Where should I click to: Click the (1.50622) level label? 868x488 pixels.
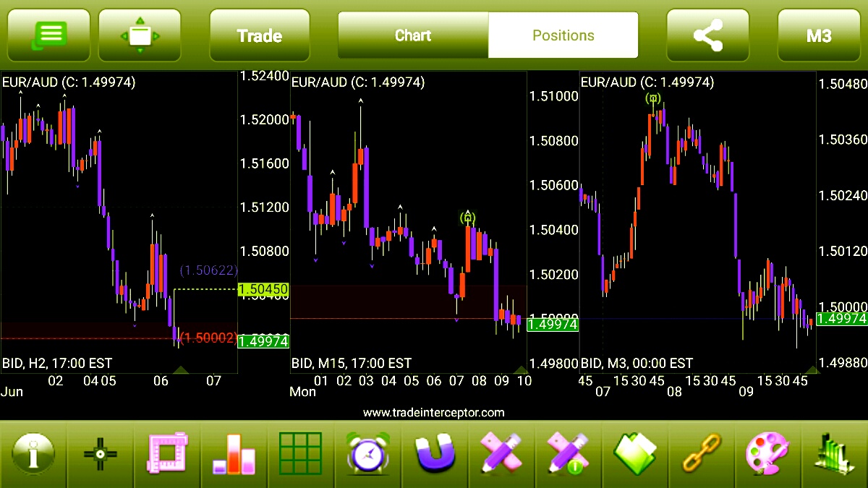(208, 271)
